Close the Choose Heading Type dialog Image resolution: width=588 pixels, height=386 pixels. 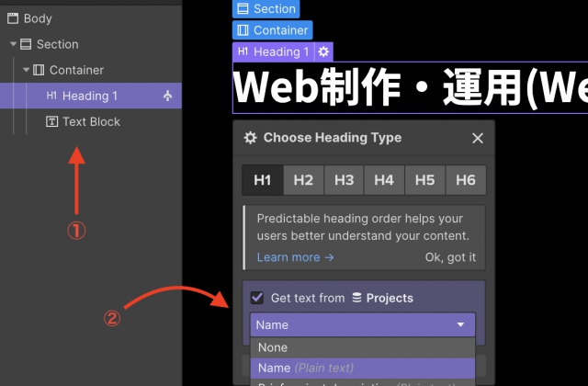[x=478, y=138]
